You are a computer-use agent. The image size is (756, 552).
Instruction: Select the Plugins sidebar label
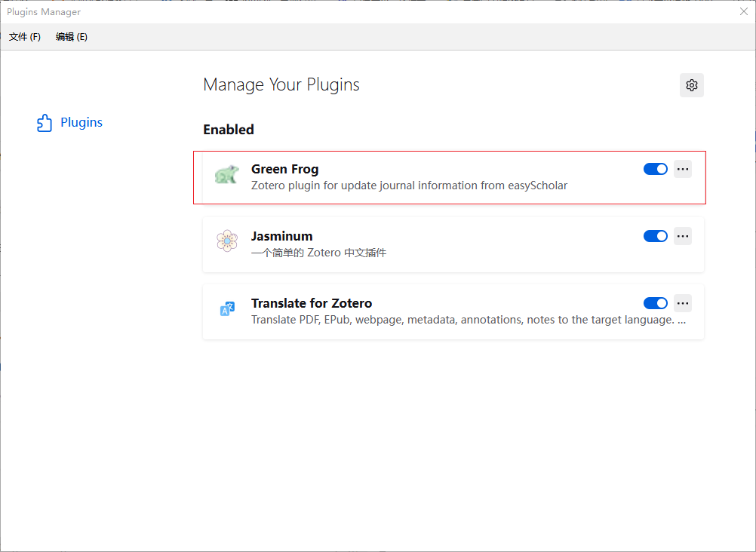(x=81, y=122)
